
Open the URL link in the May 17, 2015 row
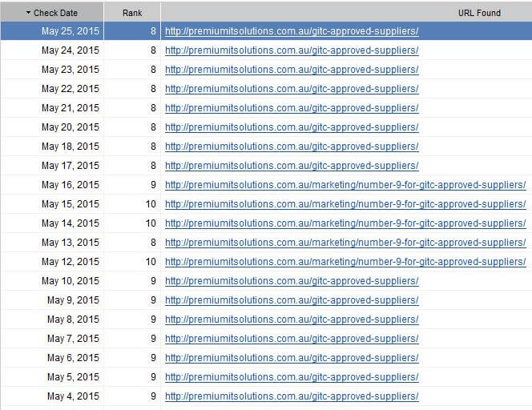(x=292, y=166)
